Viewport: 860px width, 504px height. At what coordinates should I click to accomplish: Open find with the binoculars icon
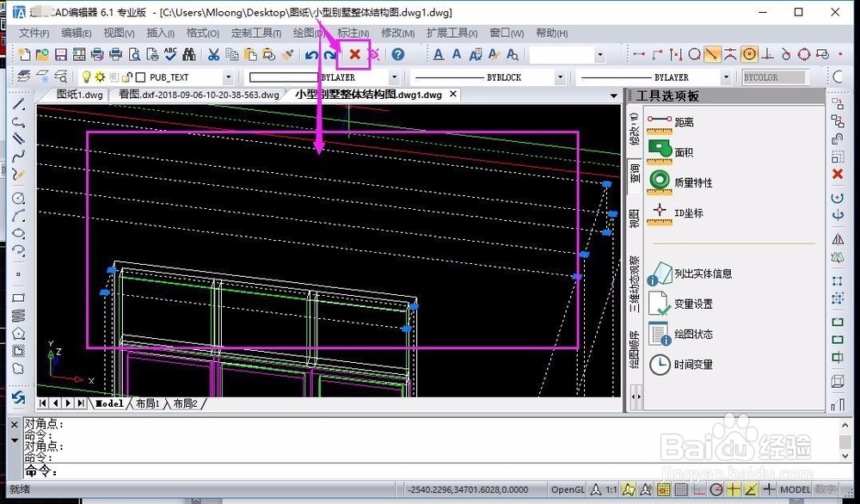click(x=189, y=54)
